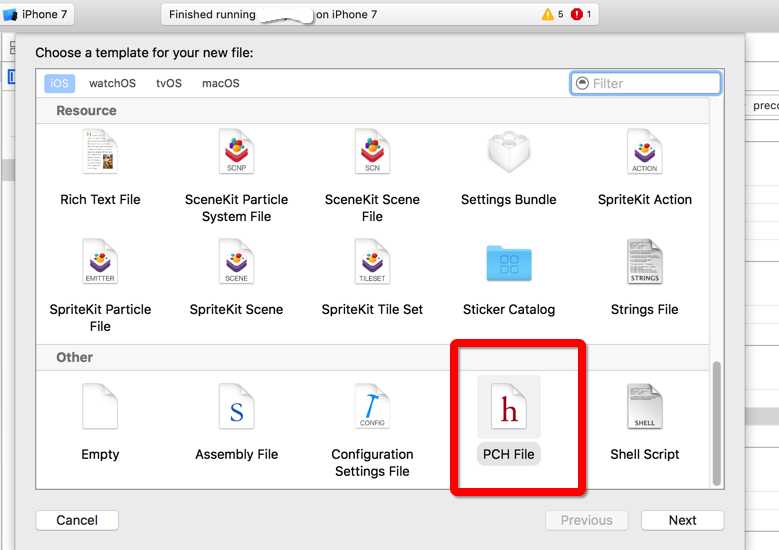The height and width of the screenshot is (550, 779).
Task: Select the Settings Bundle lego icon
Action: click(x=509, y=151)
